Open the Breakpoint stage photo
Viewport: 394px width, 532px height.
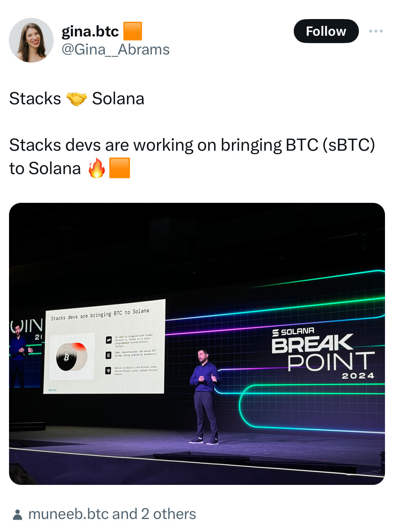coord(197,344)
